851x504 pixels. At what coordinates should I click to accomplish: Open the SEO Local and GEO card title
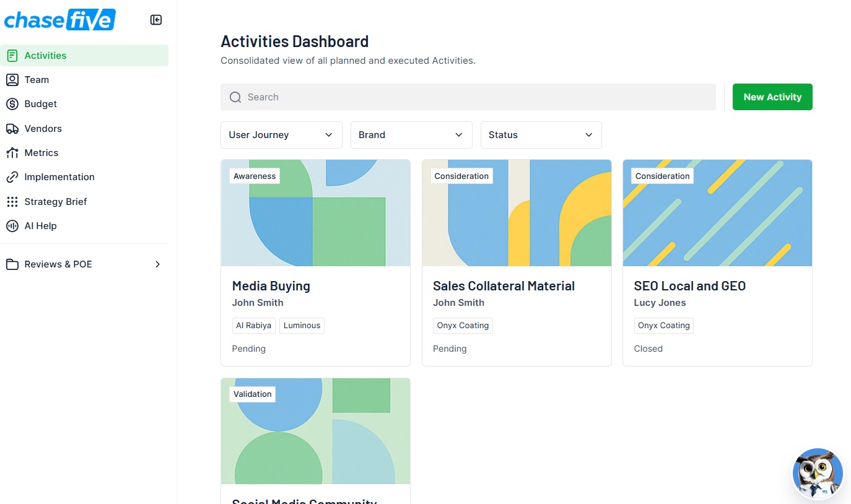689,286
